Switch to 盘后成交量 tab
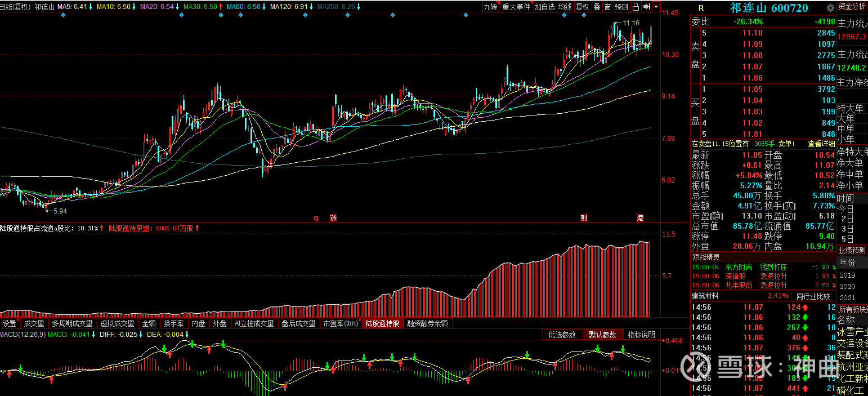The height and width of the screenshot is (396, 868). [298, 323]
